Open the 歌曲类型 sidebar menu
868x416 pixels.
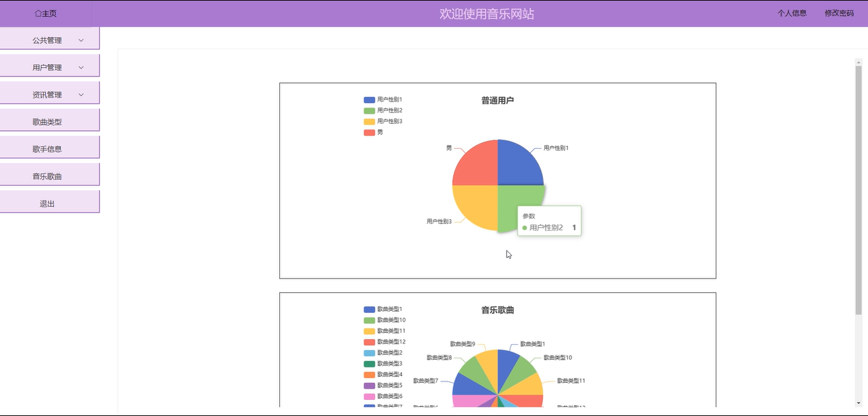tap(49, 122)
